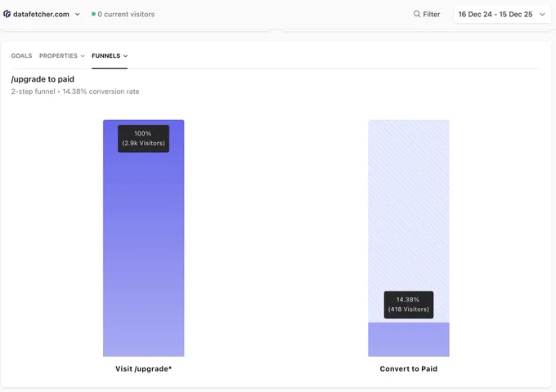Click the filled Convert to Paid bar segment
556x392 pixels.
click(x=409, y=339)
